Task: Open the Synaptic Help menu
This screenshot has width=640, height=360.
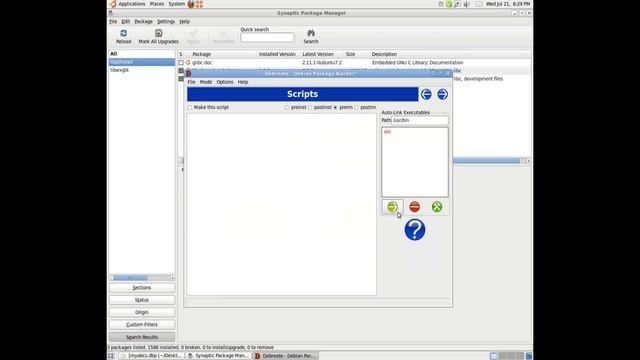Action: point(184,22)
